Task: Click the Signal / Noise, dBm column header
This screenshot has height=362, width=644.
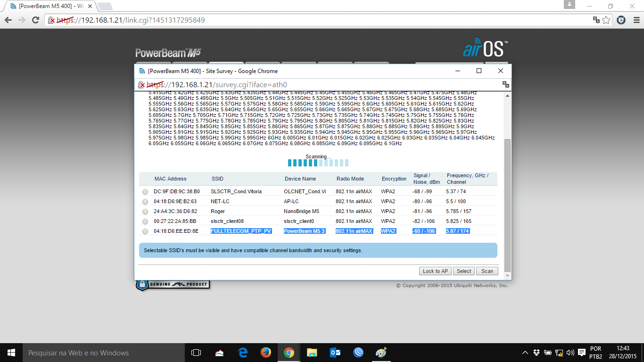Action: [x=427, y=179]
